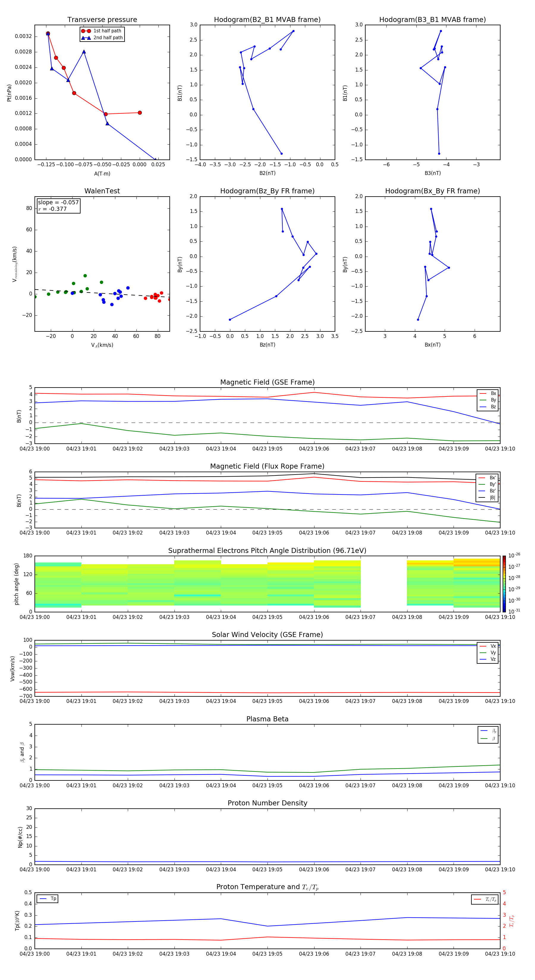Click the 'Hodogram(B3_B1 MVAB frame)' title
Viewport: 535px width, 980px height.
click(x=432, y=20)
